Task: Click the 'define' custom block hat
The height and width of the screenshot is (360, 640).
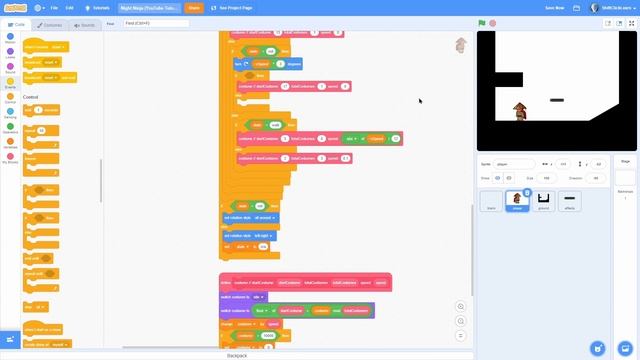Action: coord(305,282)
